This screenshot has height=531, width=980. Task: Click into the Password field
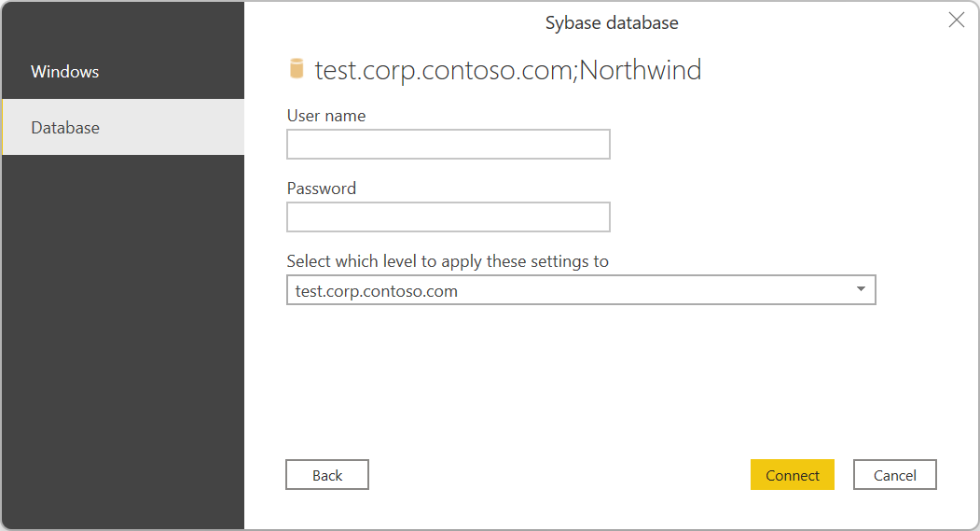coord(448,217)
